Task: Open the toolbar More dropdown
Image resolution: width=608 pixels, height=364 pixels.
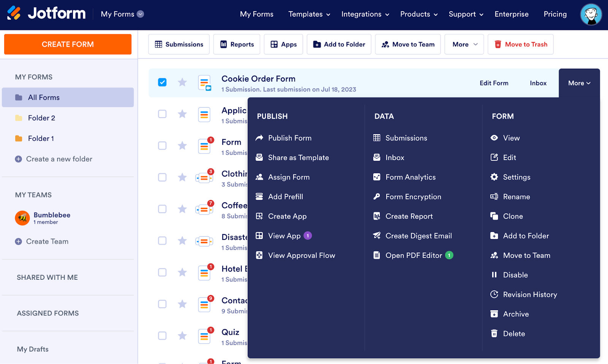Action: pyautogui.click(x=464, y=44)
